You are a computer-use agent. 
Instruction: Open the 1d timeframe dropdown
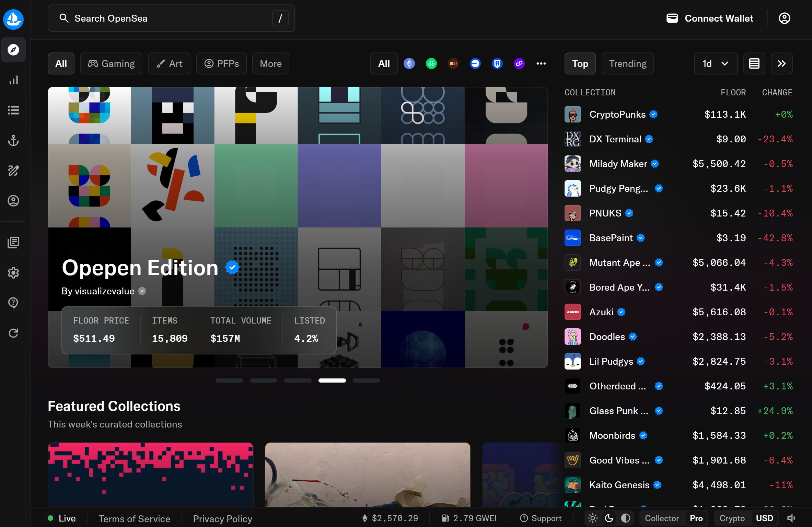coord(715,63)
